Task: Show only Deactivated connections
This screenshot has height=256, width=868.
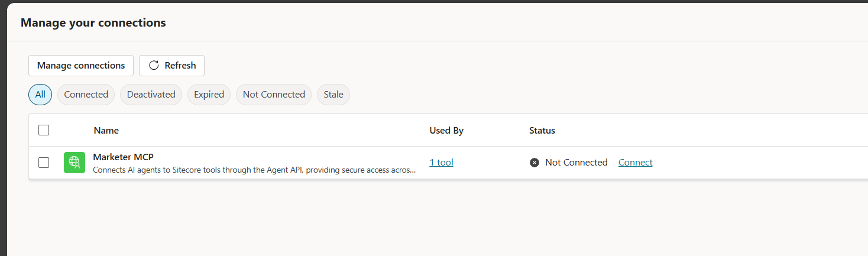Action: [151, 95]
